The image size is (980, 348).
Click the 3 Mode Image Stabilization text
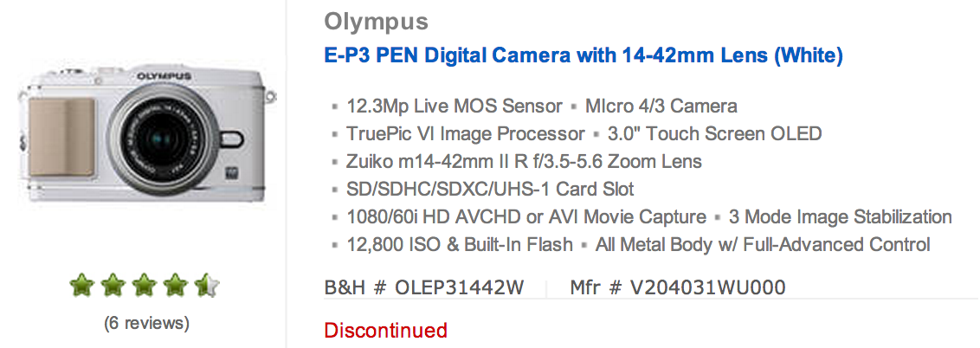pyautogui.click(x=841, y=216)
